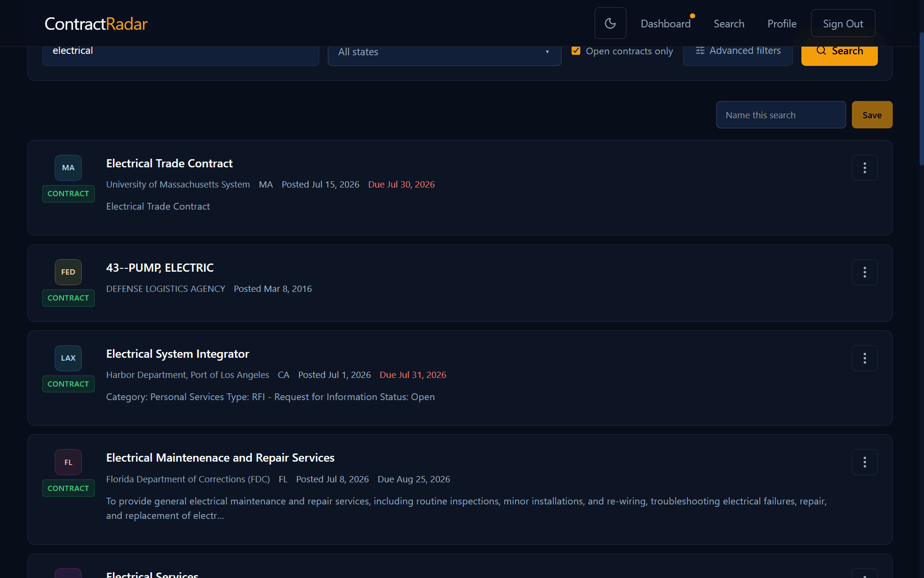
Task: Click Due Jul 30, 2026 date
Action: click(x=401, y=185)
